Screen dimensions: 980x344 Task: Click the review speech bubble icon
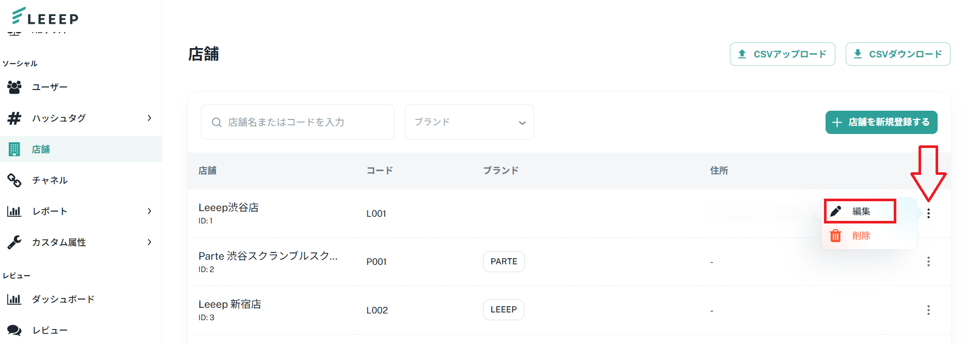tap(14, 330)
